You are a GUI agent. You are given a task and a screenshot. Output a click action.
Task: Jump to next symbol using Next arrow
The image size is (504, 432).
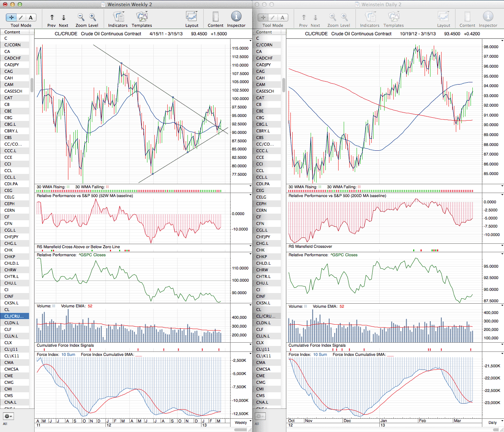point(64,17)
